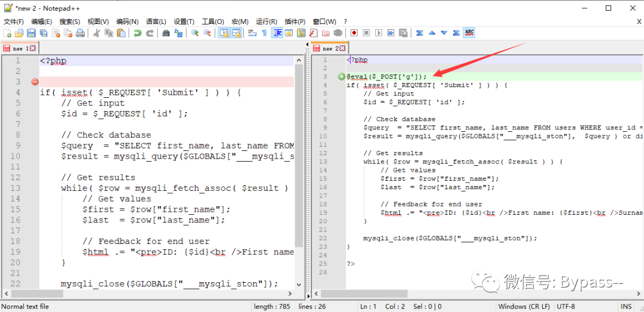644x312 pixels.
Task: Open user defined language dialog icon
Action: coord(289,33)
